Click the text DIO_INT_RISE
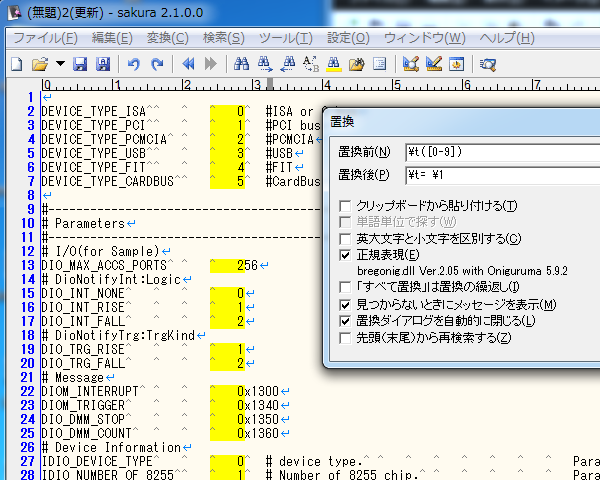The image size is (600, 480). click(x=83, y=307)
